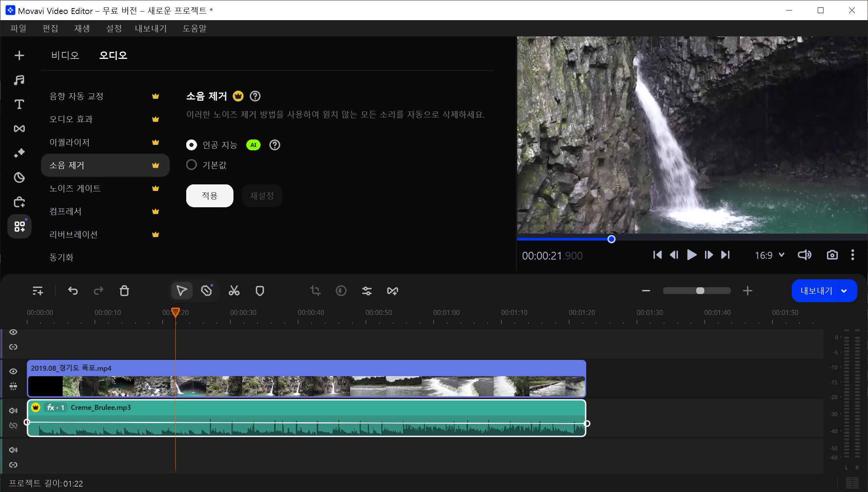Open clip properties sliders icon
The width and height of the screenshot is (868, 492).
[x=367, y=291]
